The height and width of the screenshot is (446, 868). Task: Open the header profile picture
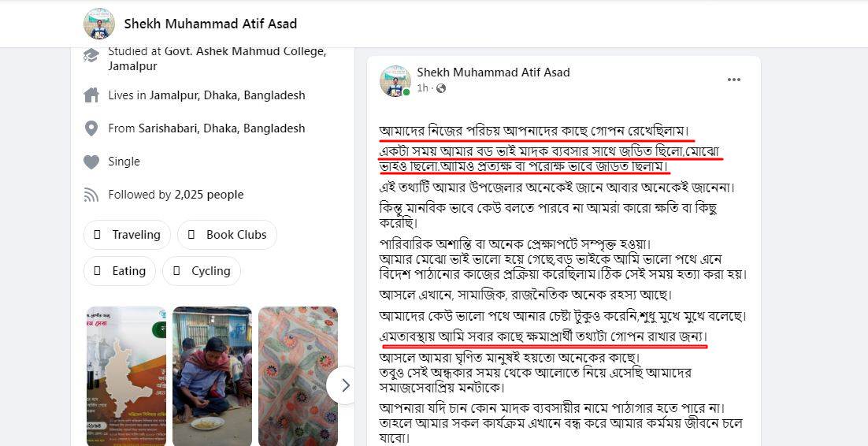point(99,24)
